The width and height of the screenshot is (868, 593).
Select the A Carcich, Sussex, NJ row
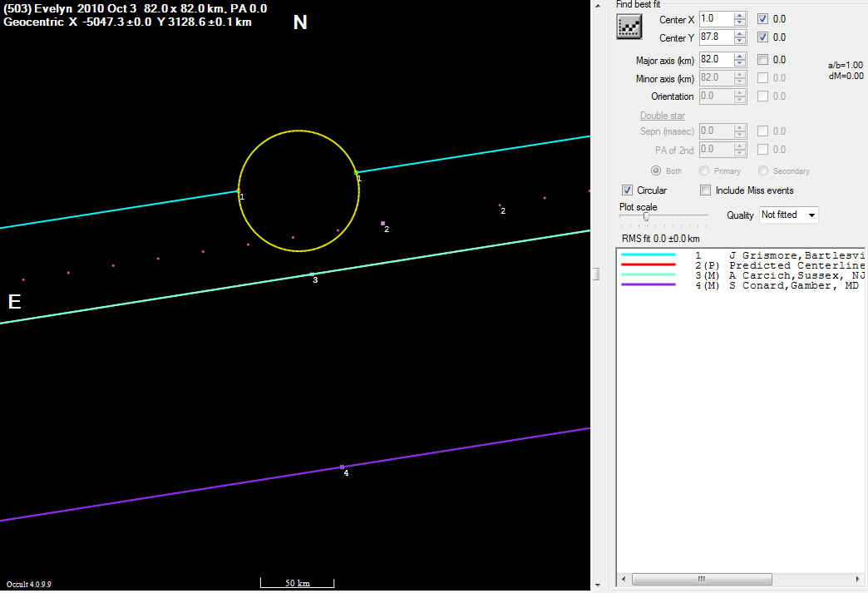(742, 275)
